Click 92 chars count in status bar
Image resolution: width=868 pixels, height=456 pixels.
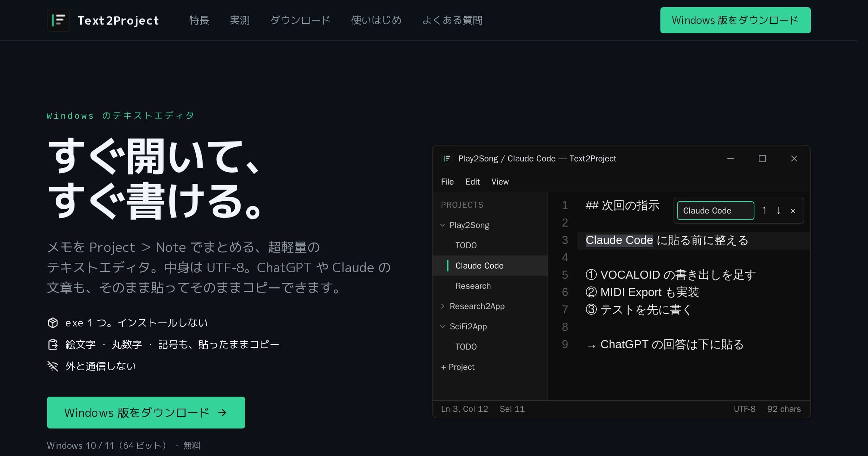[784, 409]
